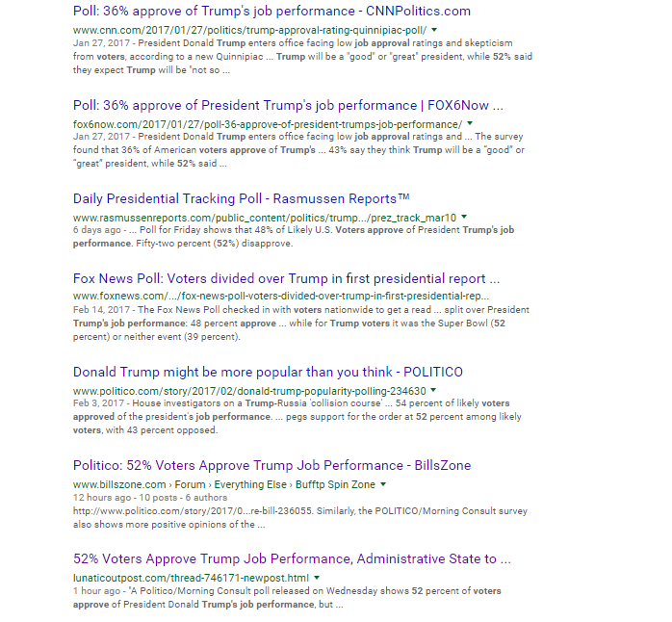Screen dimensions: 672x622
Task: Open the lunaticoutpost 52% Voters Approve result
Action: (292, 559)
